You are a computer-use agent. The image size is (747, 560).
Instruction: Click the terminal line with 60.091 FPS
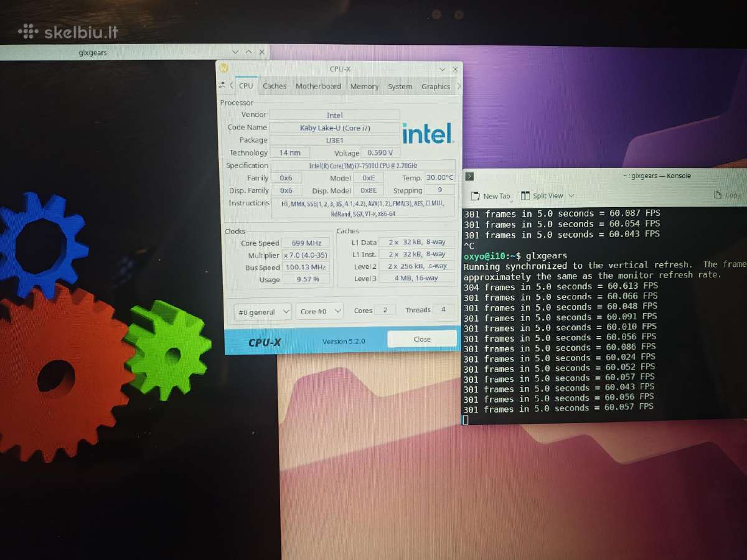pos(560,317)
